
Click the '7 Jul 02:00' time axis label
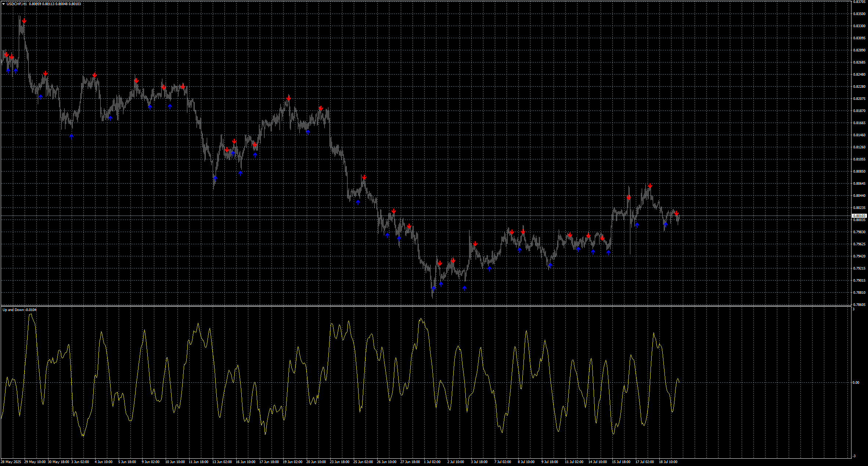point(503,462)
